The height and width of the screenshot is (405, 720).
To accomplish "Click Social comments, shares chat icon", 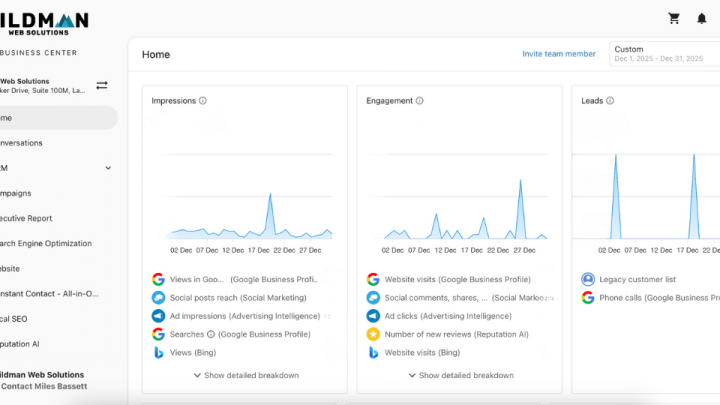I will tap(373, 298).
